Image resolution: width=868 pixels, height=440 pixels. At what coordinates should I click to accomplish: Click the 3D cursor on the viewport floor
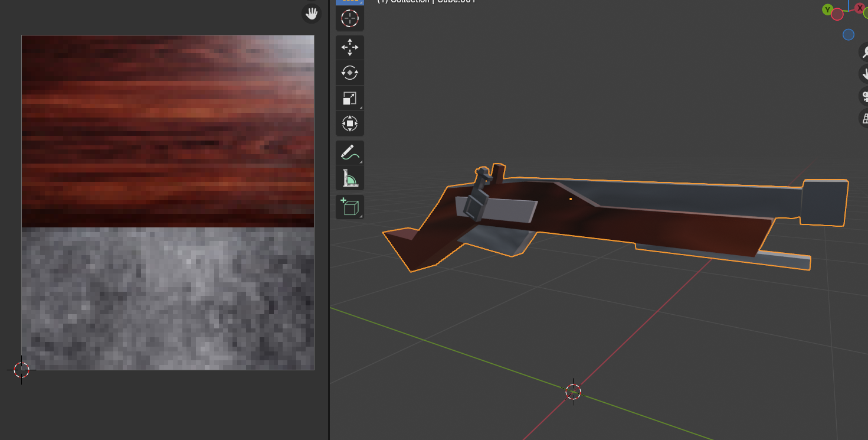pos(573,392)
